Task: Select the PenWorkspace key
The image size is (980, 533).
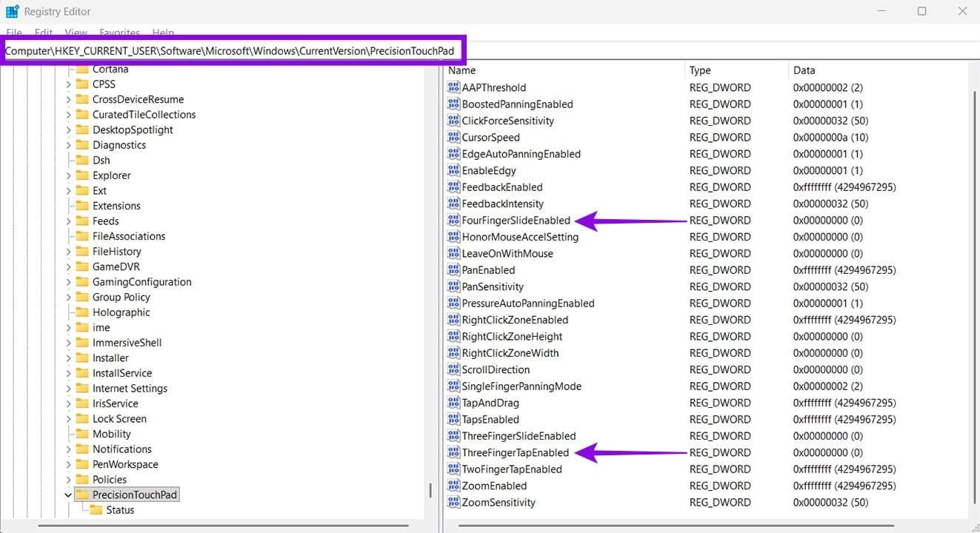Action: pos(125,464)
